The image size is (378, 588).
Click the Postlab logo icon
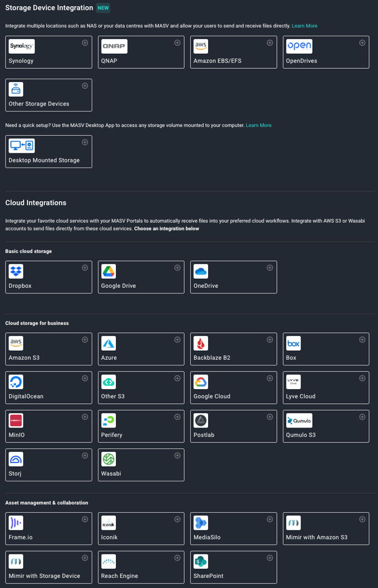(x=201, y=420)
